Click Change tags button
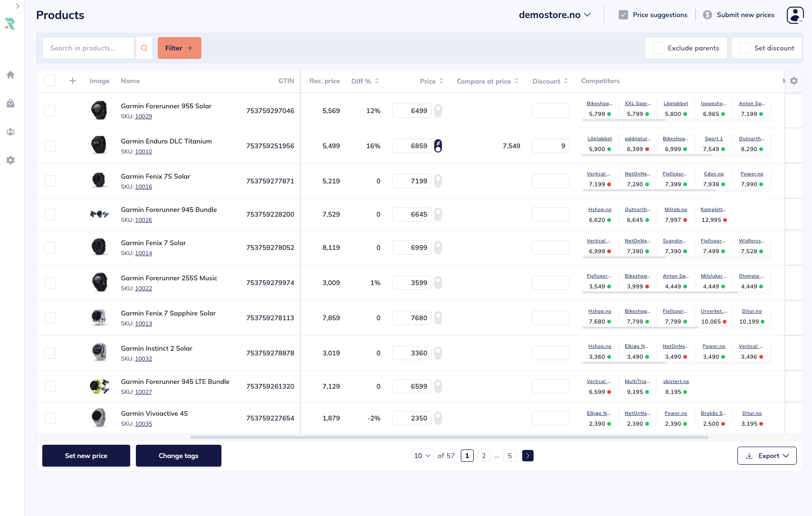Viewport: 812px width, 516px height. 179,456
